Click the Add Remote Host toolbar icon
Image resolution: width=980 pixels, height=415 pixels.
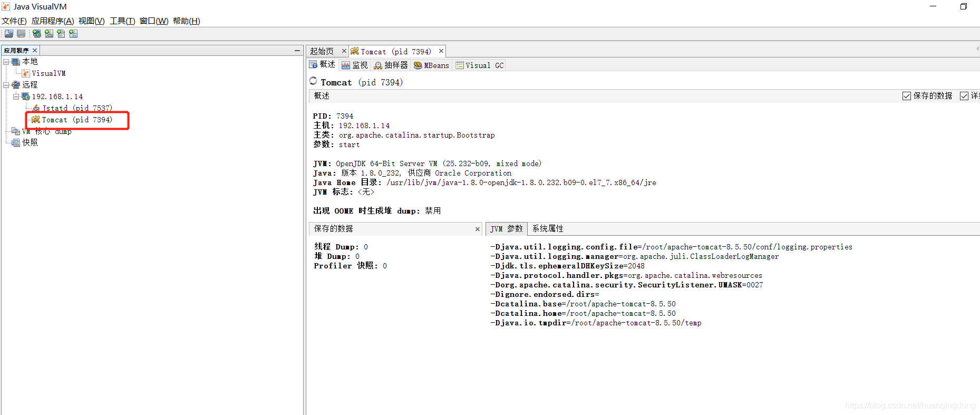tap(37, 34)
